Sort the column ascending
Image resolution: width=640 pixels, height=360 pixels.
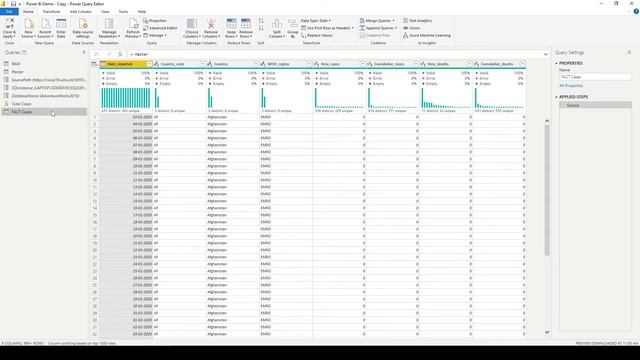pyautogui.click(x=261, y=21)
